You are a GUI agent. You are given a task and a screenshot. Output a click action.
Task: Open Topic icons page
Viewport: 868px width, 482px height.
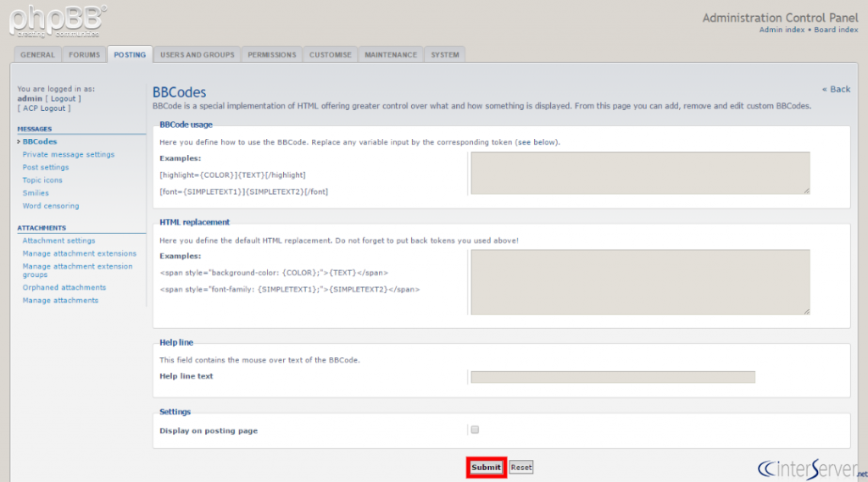tap(42, 180)
